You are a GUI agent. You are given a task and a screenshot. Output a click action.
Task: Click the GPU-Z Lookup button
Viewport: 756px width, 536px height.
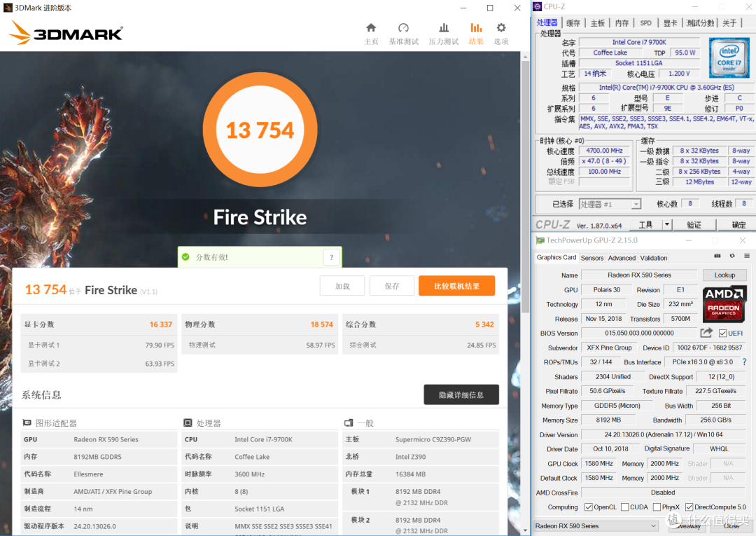(x=724, y=275)
